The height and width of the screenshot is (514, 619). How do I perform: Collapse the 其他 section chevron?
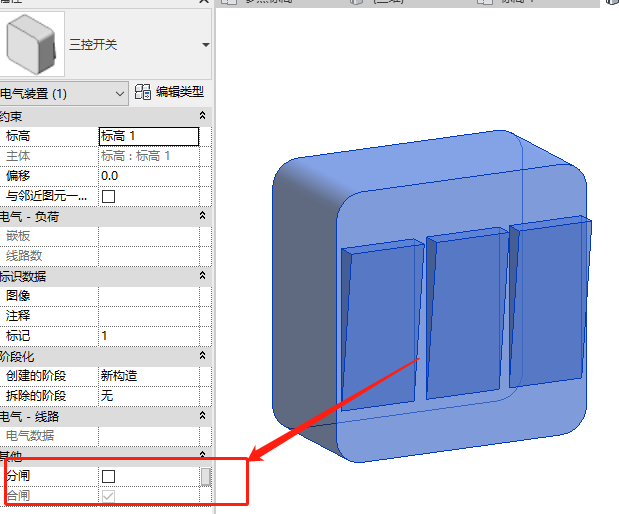tap(203, 454)
